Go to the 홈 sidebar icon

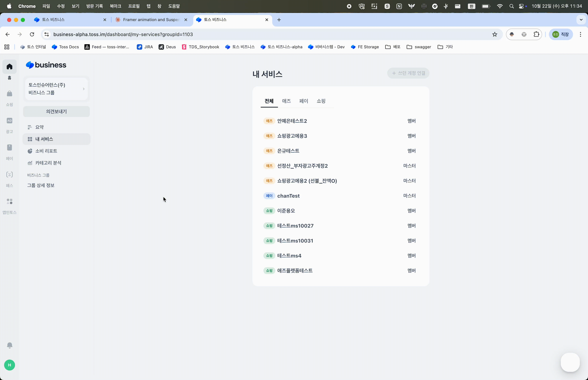pos(9,67)
